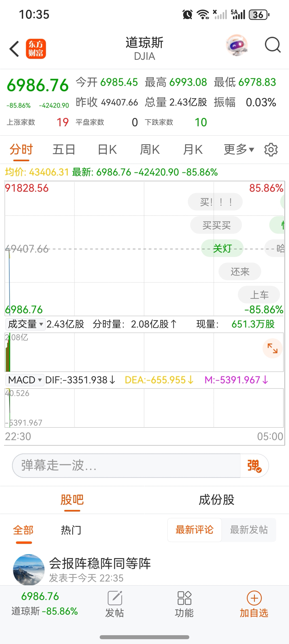289x644 pixels.
Task: Tap 最低 6978.83 value
Action: point(257,82)
